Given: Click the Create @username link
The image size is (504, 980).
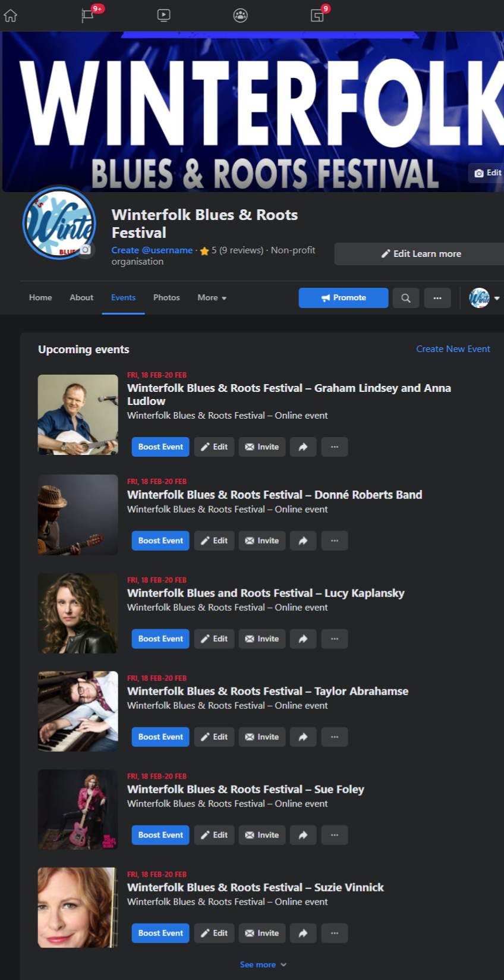Looking at the screenshot, I should (152, 250).
